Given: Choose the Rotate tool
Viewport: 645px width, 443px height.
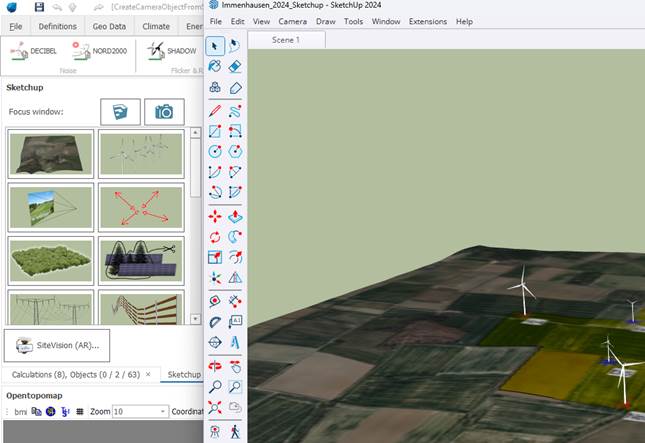Looking at the screenshot, I should coord(215,237).
